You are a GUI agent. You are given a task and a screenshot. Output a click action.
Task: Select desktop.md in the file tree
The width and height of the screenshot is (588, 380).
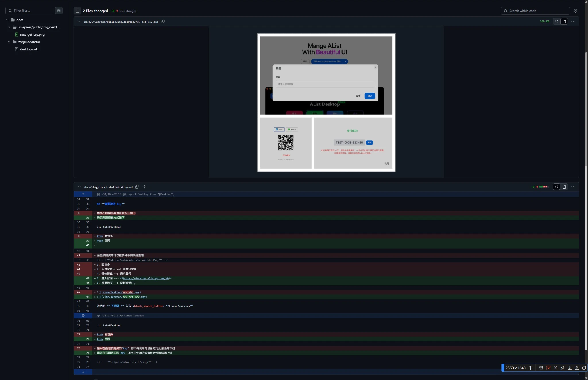coord(28,49)
